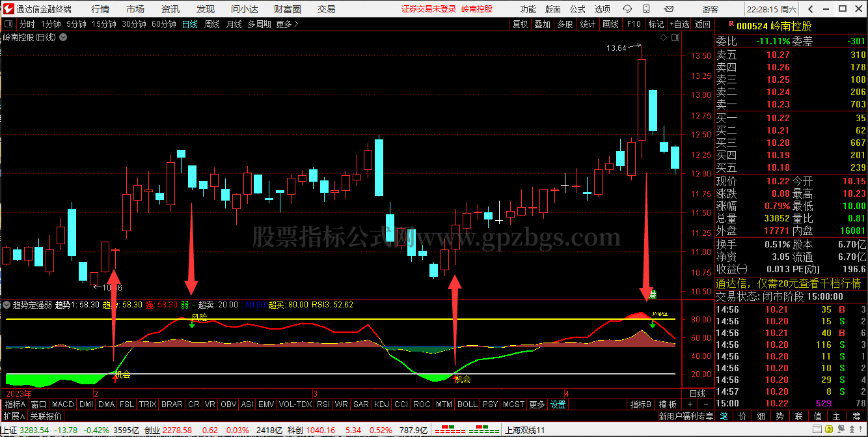Switch to 月线 monthly period

click(234, 24)
